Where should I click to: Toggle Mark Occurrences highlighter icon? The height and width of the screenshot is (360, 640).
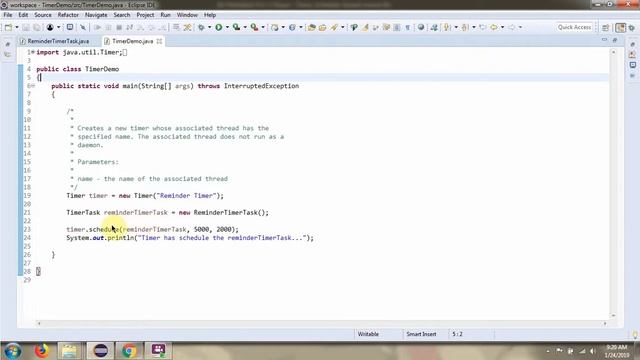tap(365, 27)
